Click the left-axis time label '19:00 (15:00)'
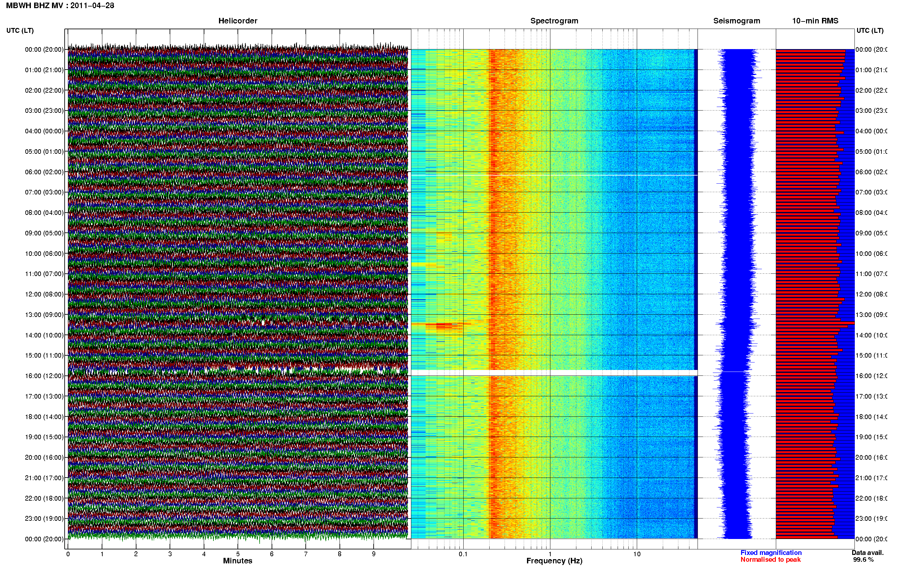Screen dimensions: 924x578 pyautogui.click(x=44, y=437)
